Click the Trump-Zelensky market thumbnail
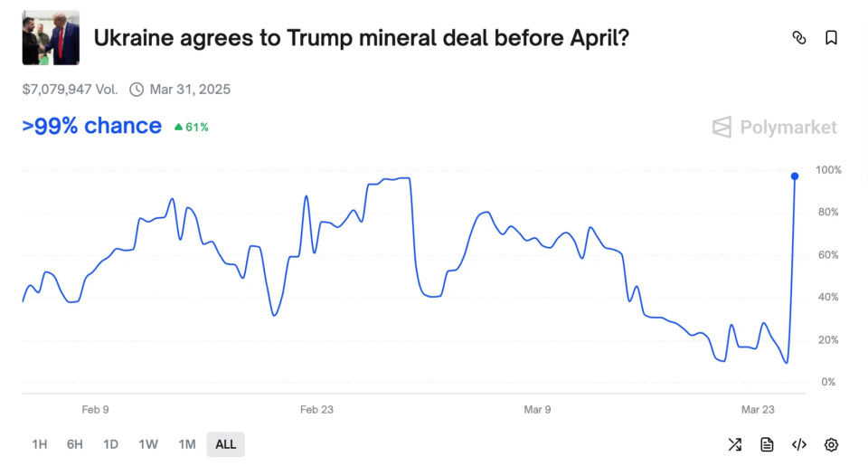The image size is (868, 466). (51, 38)
